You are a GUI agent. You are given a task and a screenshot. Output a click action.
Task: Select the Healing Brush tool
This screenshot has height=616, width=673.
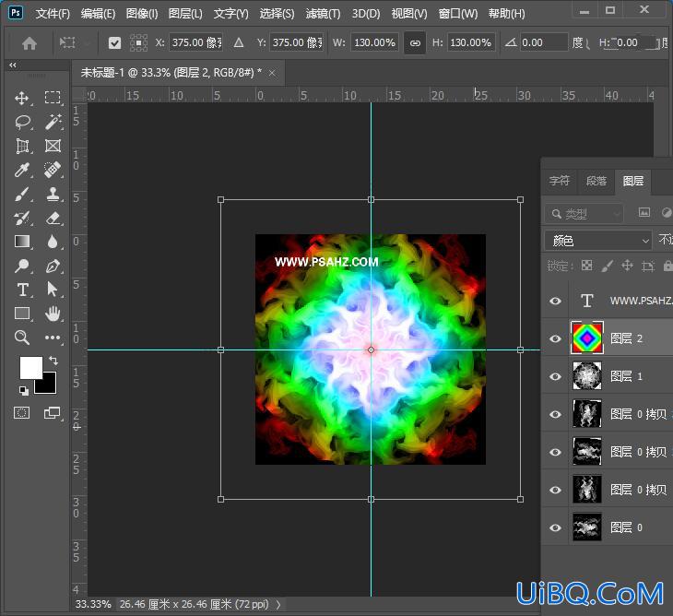[53, 170]
